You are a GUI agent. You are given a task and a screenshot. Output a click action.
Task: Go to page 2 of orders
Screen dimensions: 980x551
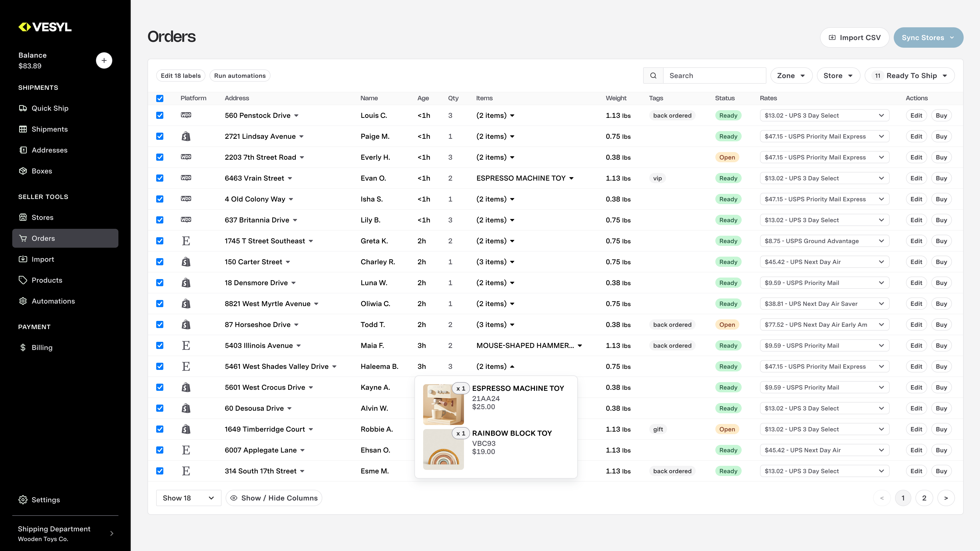tap(924, 498)
